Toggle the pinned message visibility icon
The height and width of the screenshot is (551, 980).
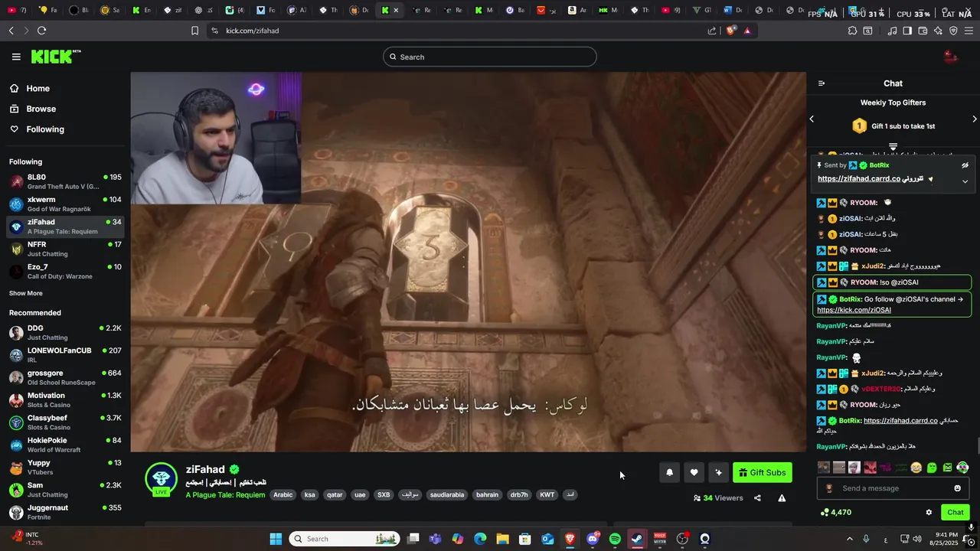click(x=965, y=165)
